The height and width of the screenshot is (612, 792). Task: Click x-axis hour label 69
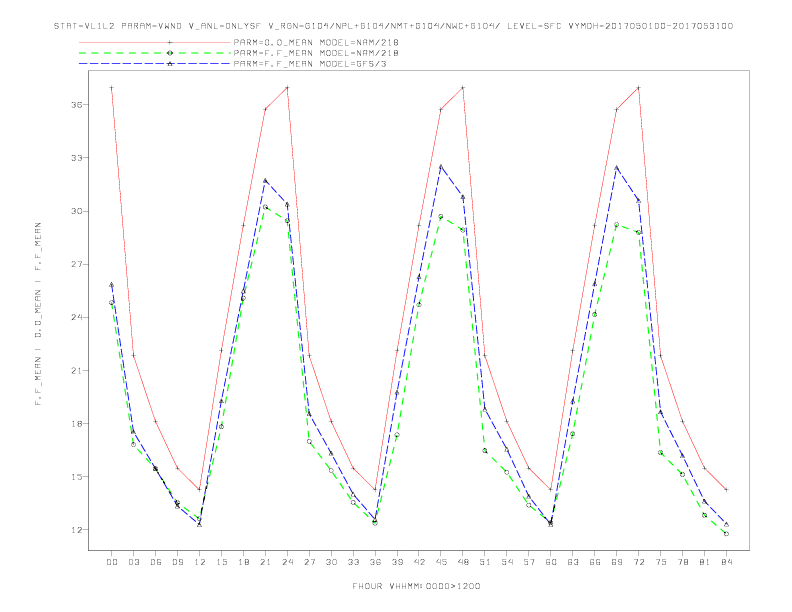(x=617, y=562)
